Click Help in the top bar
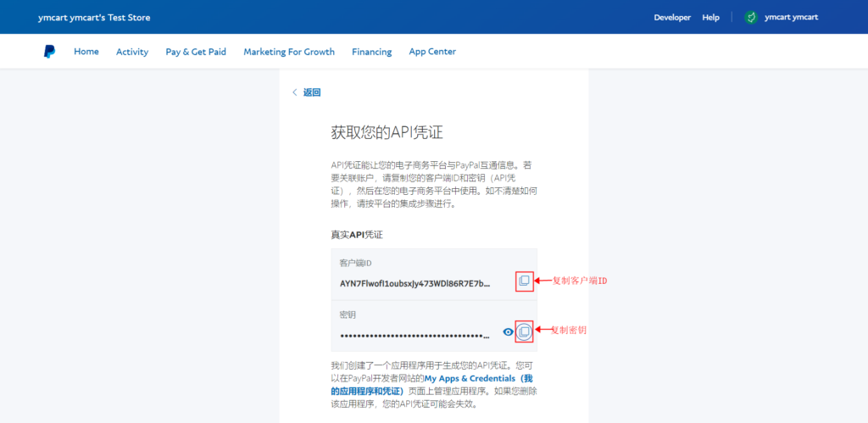Screen dimensions: 868x423 pyautogui.click(x=710, y=17)
